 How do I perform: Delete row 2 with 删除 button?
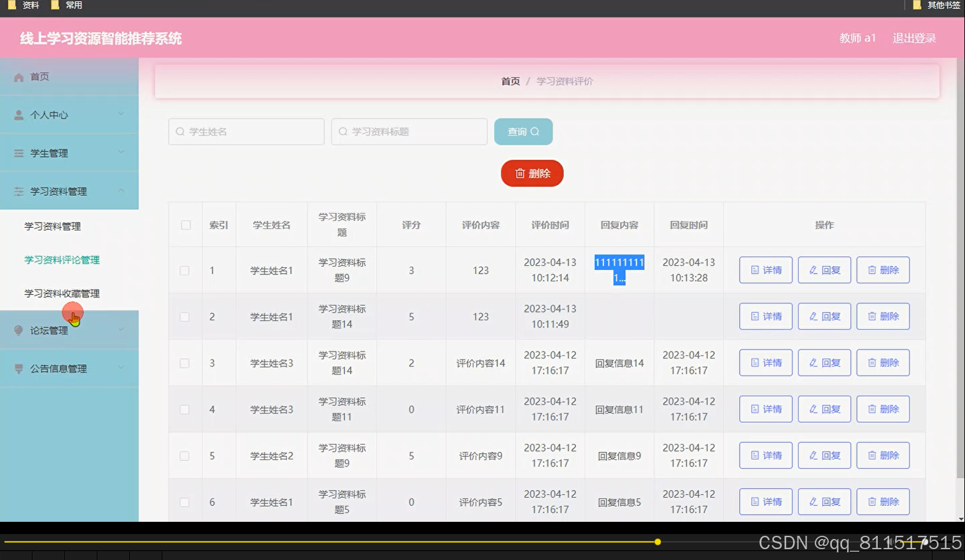coord(883,316)
